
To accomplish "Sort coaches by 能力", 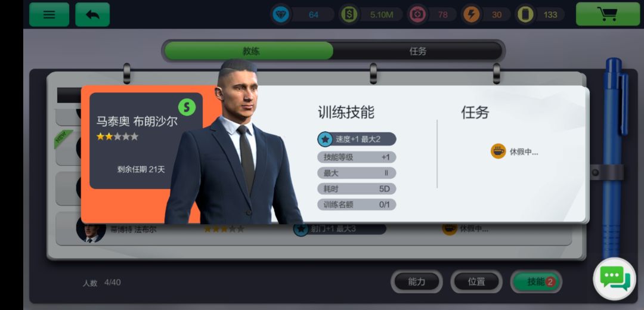I will [x=416, y=281].
